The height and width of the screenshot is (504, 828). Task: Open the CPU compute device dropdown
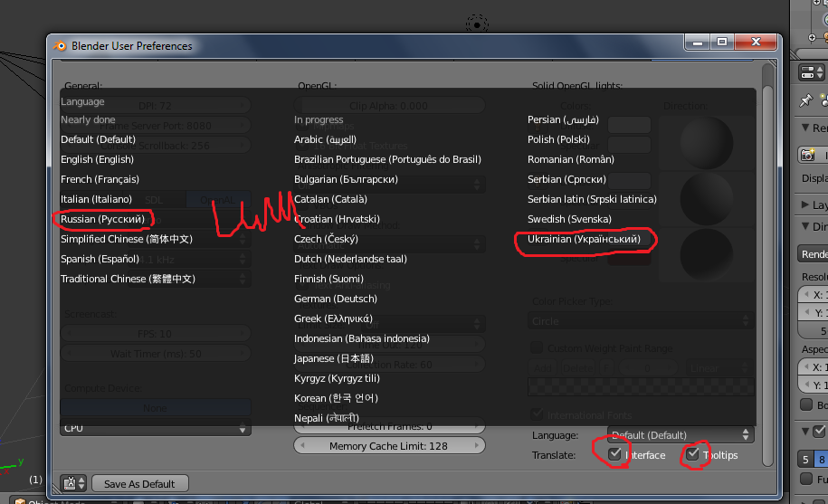pos(156,429)
